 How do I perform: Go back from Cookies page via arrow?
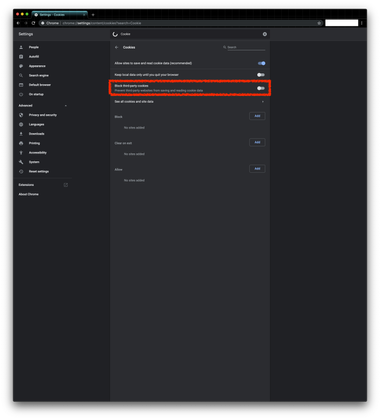tap(116, 47)
